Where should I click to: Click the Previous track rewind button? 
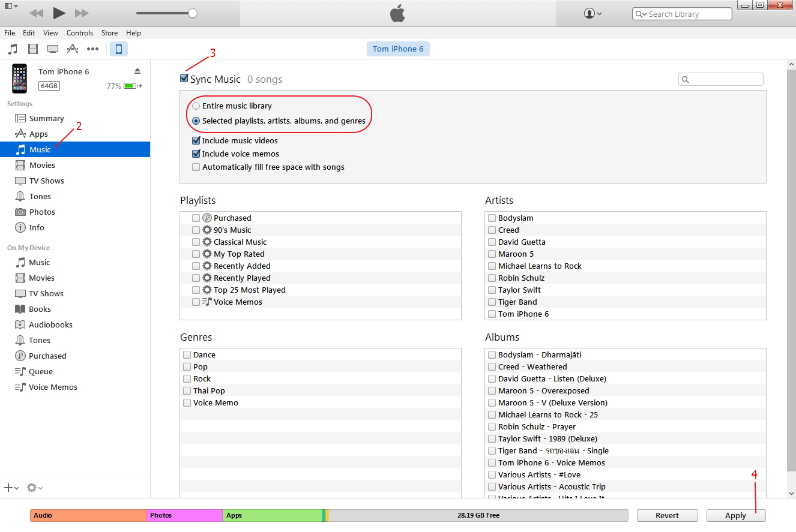click(x=36, y=13)
